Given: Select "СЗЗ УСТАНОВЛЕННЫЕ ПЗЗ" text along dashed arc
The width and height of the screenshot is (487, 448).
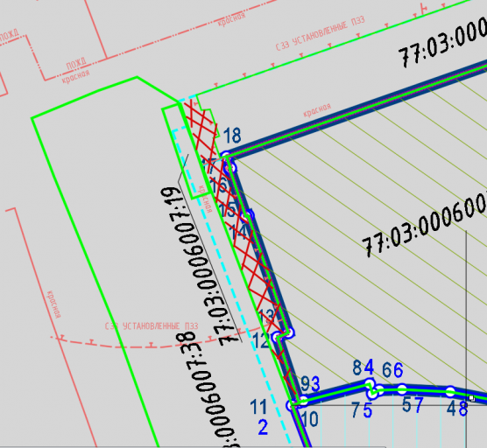Looking at the screenshot, I should [x=152, y=326].
